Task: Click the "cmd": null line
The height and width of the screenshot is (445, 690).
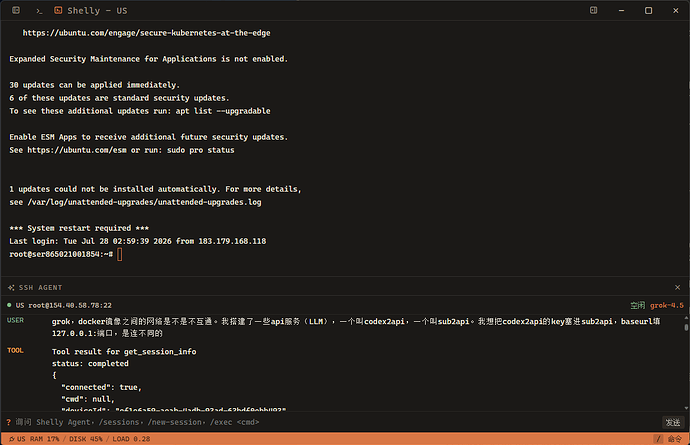Action: (x=88, y=399)
